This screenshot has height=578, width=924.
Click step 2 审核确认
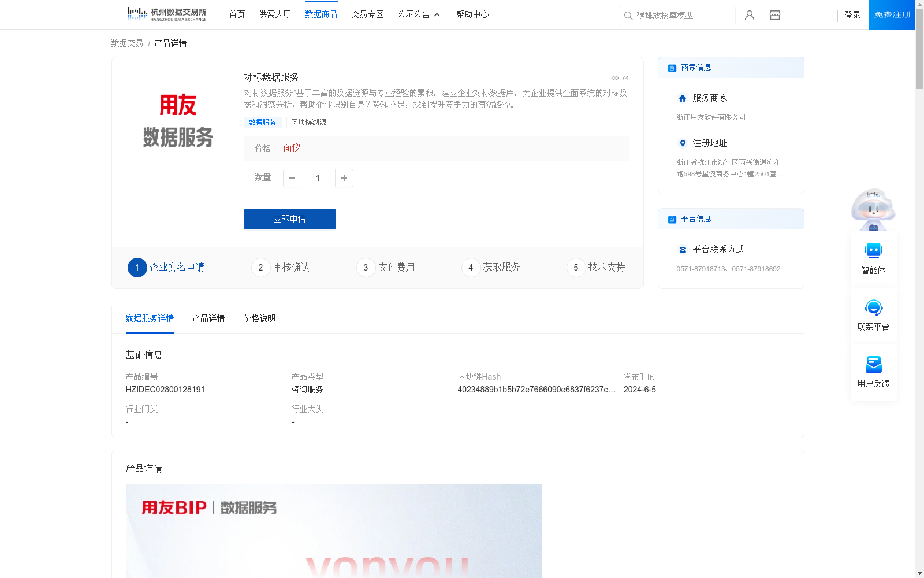pyautogui.click(x=281, y=268)
